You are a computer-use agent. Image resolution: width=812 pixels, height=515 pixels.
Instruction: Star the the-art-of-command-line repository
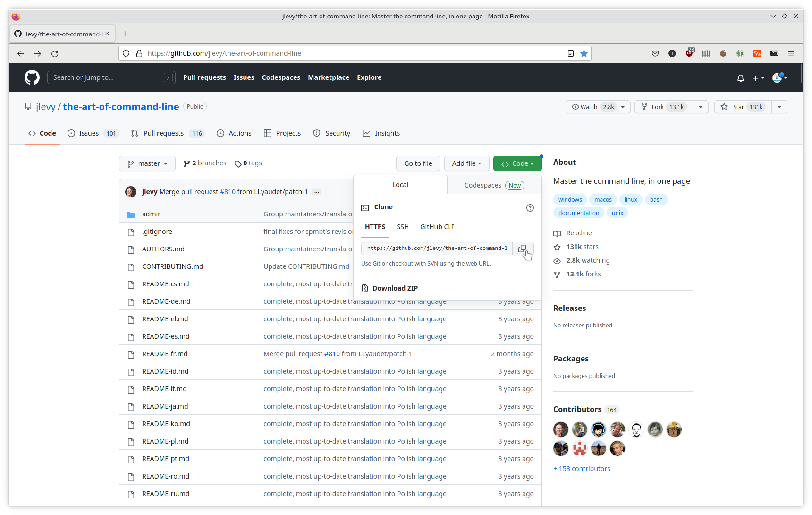743,107
